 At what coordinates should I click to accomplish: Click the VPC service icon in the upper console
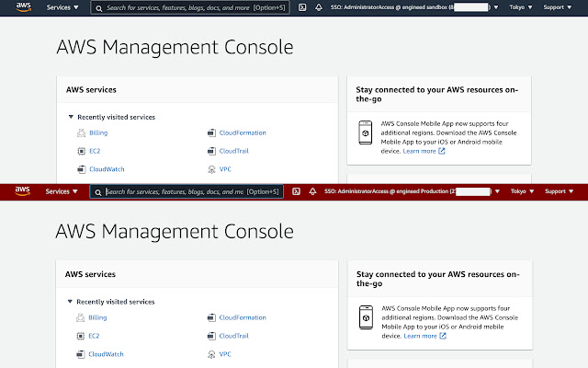211,169
